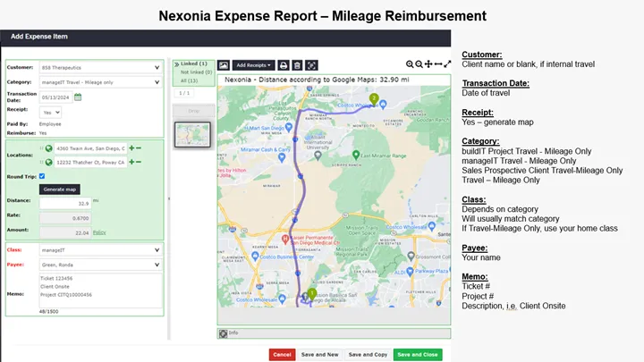Open the Category dropdown
This screenshot has width=644, height=362.
coord(100,82)
